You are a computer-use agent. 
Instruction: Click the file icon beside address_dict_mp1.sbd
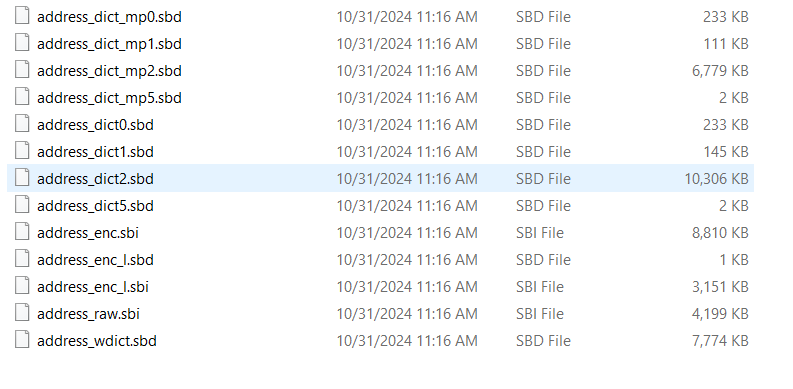tap(22, 43)
